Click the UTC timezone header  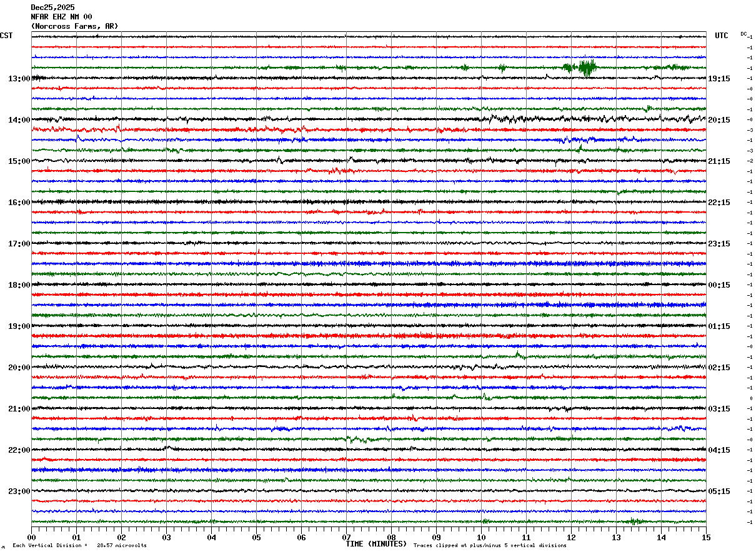(722, 36)
